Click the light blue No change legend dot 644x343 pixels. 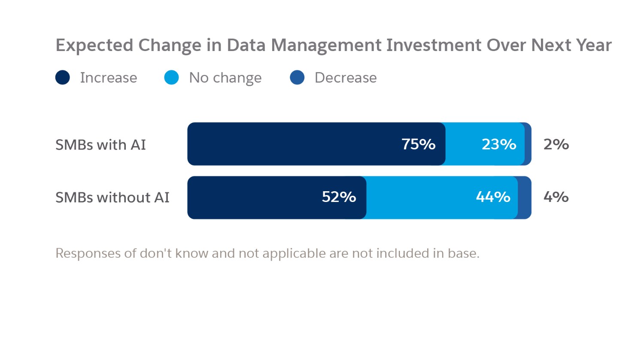click(x=171, y=78)
